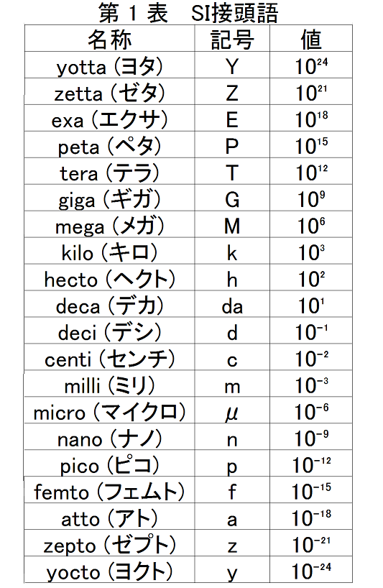This screenshot has height=588, width=383.
Task: Click the 記号 column header
Action: point(232,38)
